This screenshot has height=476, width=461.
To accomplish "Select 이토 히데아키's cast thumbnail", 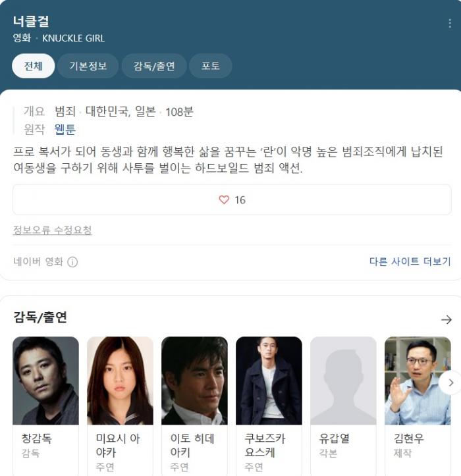I will tap(194, 381).
